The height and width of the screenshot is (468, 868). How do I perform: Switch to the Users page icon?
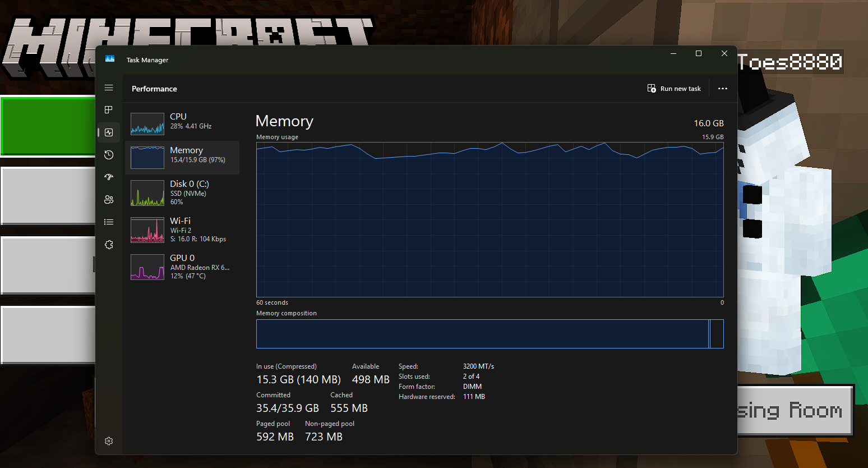pos(109,200)
